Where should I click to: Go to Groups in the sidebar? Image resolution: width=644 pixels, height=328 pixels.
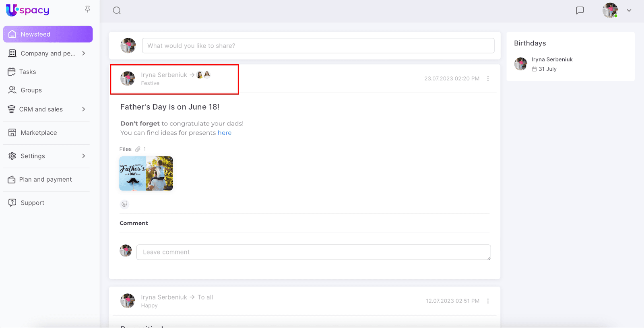31,90
